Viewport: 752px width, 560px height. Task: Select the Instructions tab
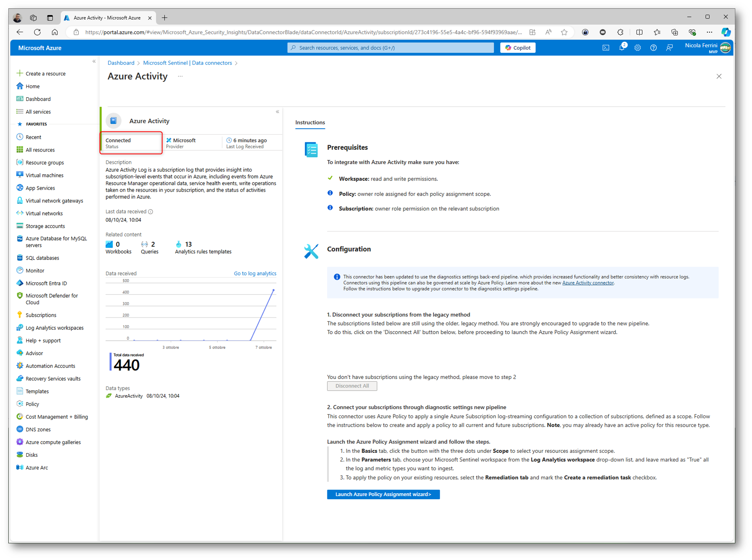310,122
